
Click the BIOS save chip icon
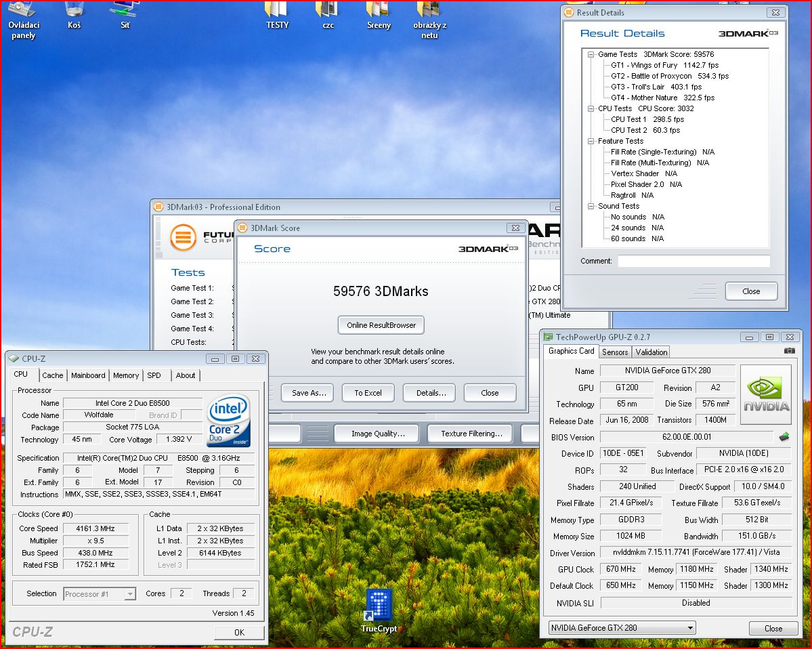784,437
